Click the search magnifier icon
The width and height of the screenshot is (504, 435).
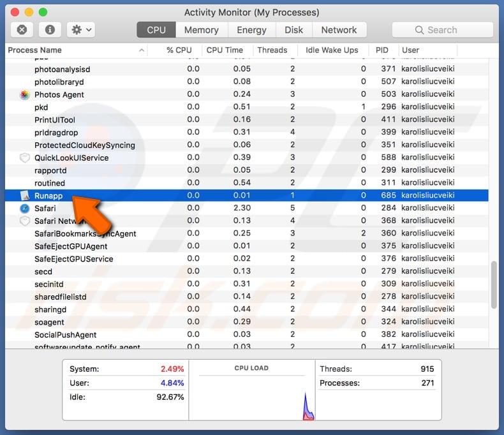(x=419, y=30)
